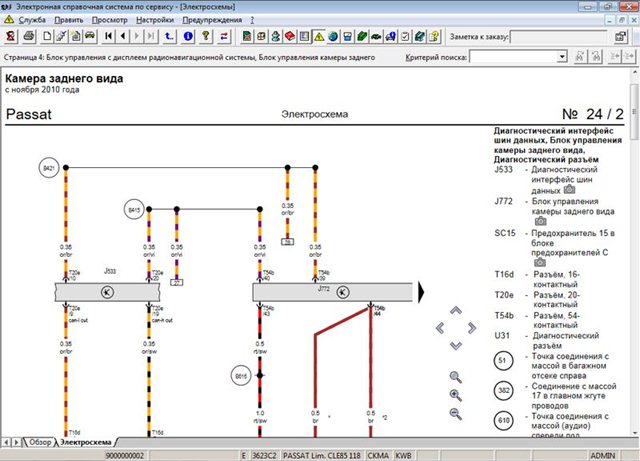
Task: Zoom out with magnifier minus icon
Action: 456,414
